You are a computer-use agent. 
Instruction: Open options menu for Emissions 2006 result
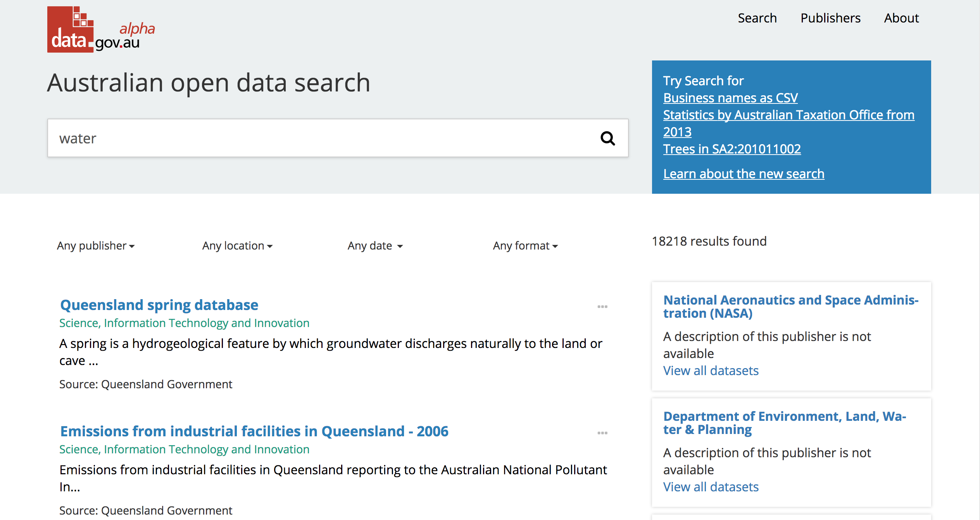(602, 433)
